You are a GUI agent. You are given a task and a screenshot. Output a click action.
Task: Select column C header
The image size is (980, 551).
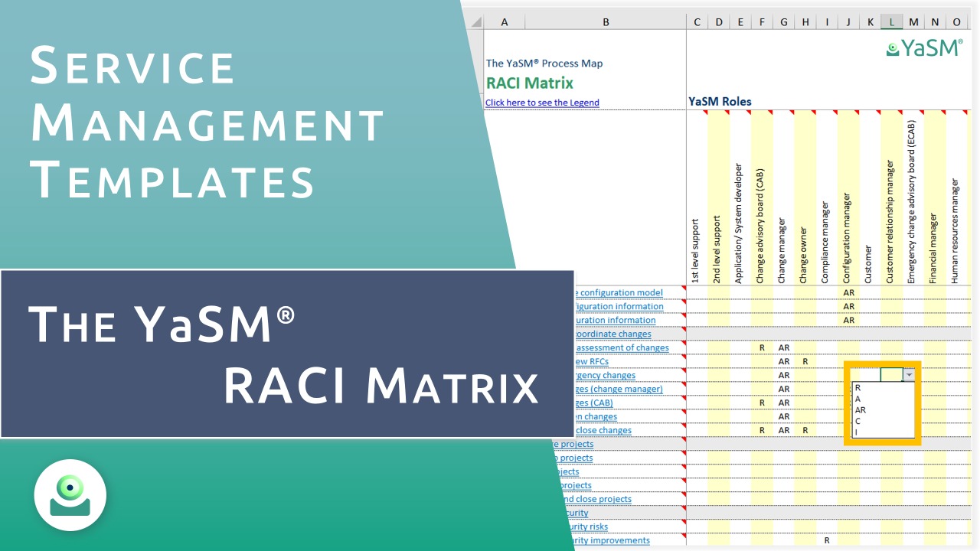pyautogui.click(x=697, y=22)
